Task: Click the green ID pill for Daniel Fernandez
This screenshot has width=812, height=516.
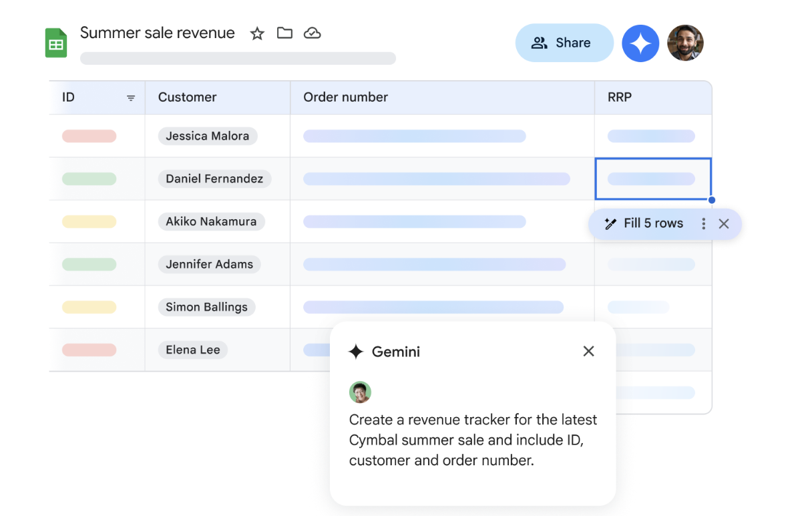Action: [x=89, y=179]
